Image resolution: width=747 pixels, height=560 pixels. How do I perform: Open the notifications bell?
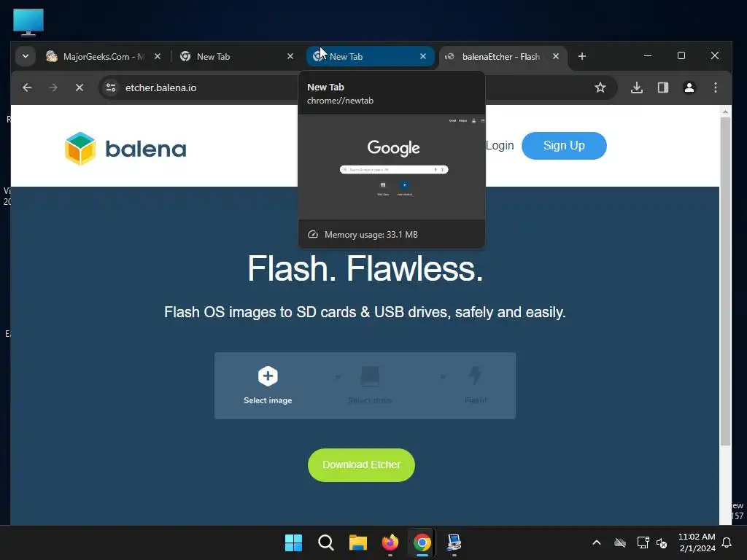click(x=727, y=542)
